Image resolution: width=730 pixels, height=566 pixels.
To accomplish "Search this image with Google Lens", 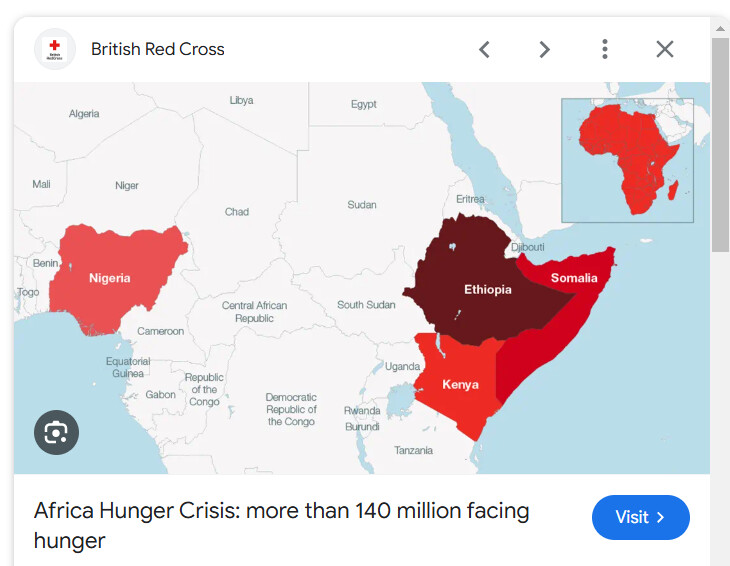I will [x=56, y=432].
